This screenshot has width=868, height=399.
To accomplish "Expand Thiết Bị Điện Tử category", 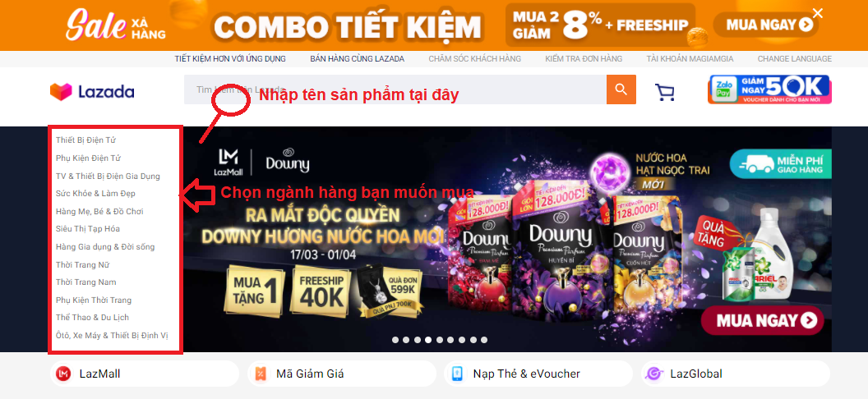I will [85, 140].
